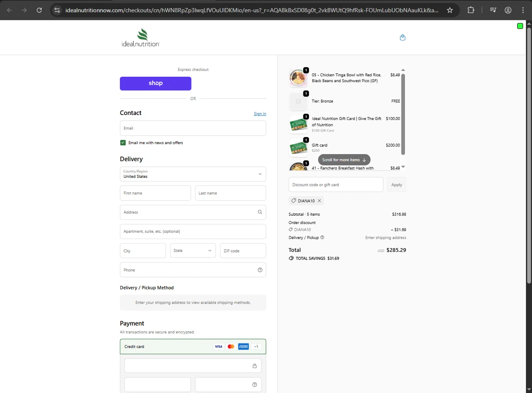Click the Visa card logo

pos(218,346)
